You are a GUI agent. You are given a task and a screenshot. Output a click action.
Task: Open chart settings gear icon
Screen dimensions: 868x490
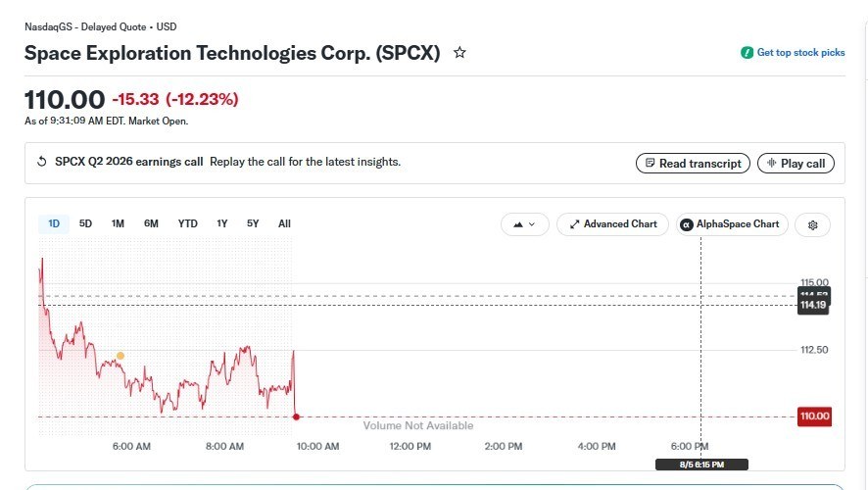[x=812, y=224]
